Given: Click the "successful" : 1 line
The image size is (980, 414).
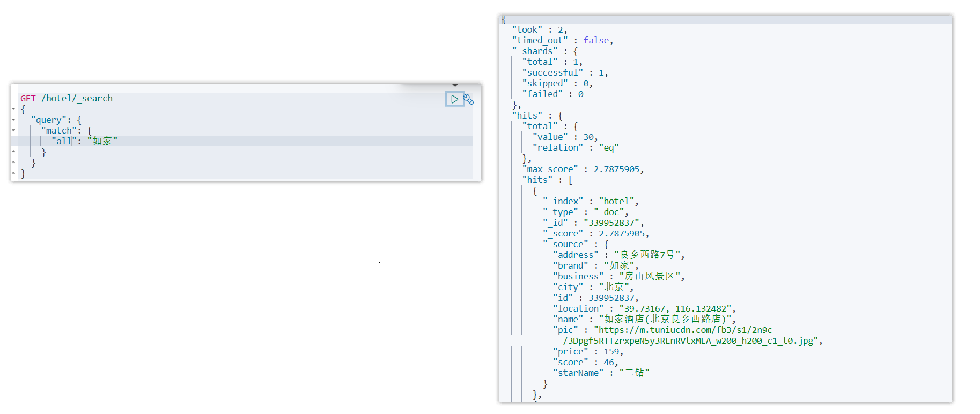Looking at the screenshot, I should point(565,73).
